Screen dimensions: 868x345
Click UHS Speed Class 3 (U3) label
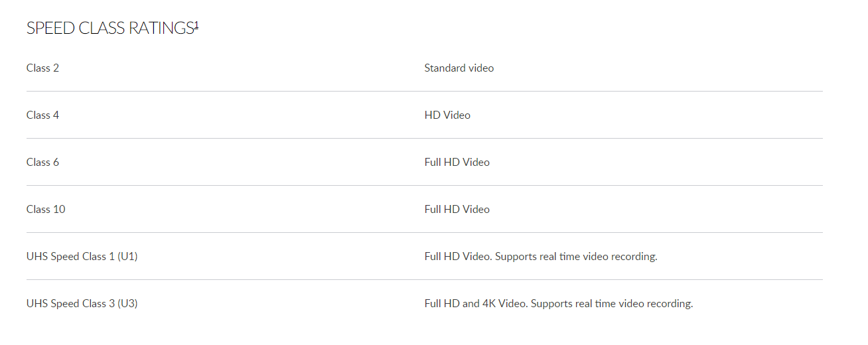click(x=82, y=303)
